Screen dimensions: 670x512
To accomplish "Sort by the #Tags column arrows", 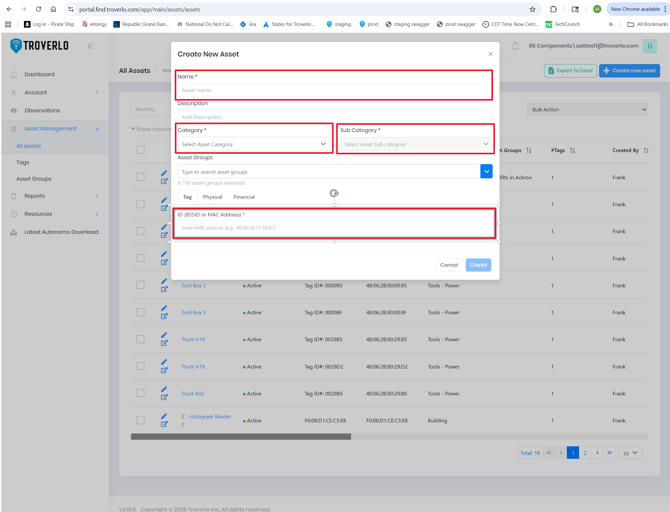I will 572,150.
